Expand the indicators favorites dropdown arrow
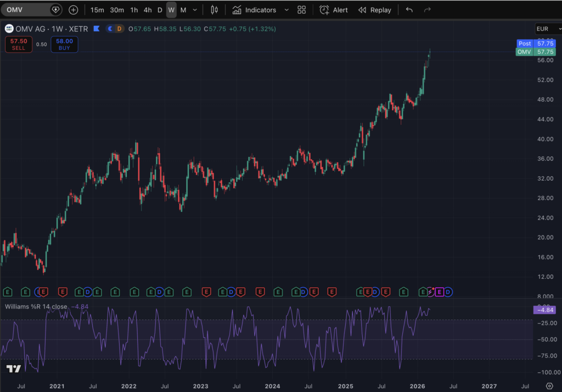562x392 pixels. [286, 10]
